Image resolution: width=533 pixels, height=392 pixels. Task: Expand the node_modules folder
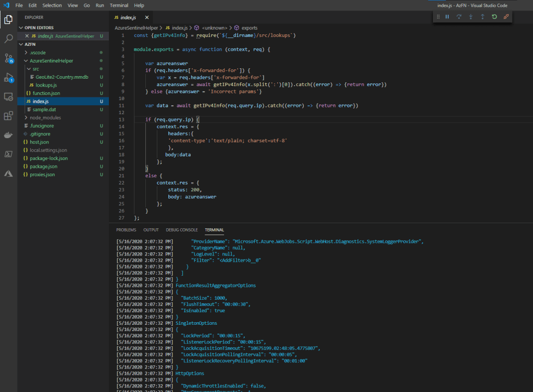(45, 118)
